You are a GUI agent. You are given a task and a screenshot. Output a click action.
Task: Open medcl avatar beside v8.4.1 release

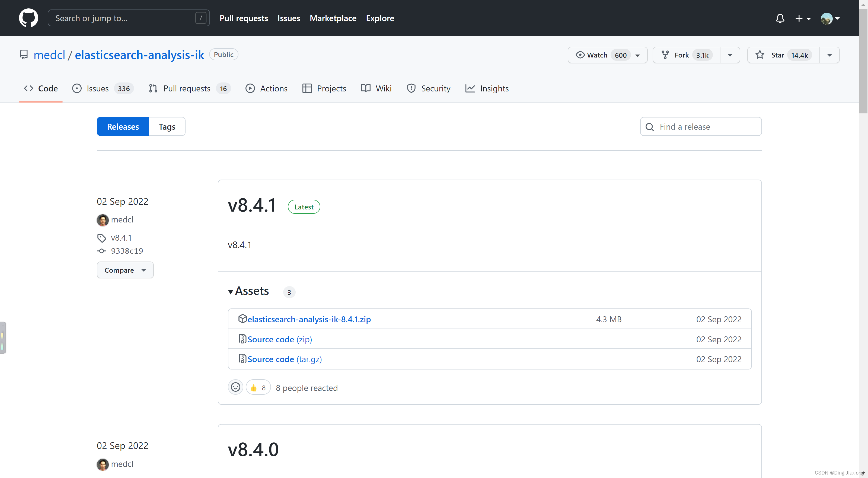103,220
